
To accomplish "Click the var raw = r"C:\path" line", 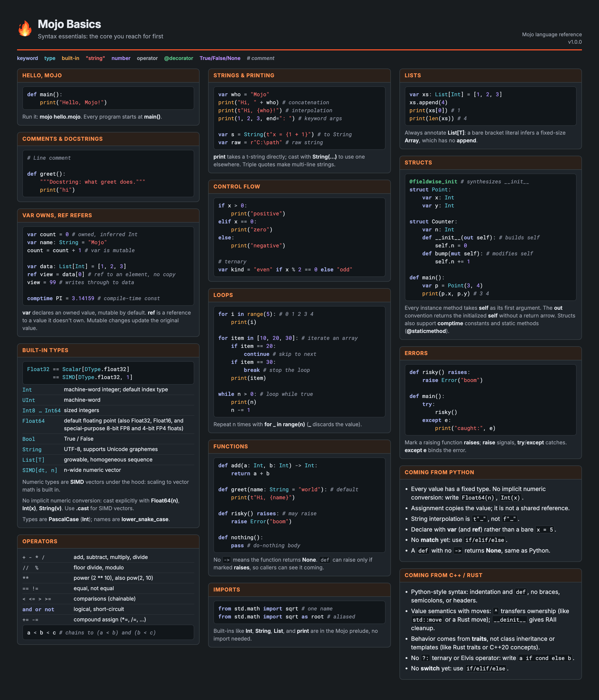I will click(x=270, y=143).
